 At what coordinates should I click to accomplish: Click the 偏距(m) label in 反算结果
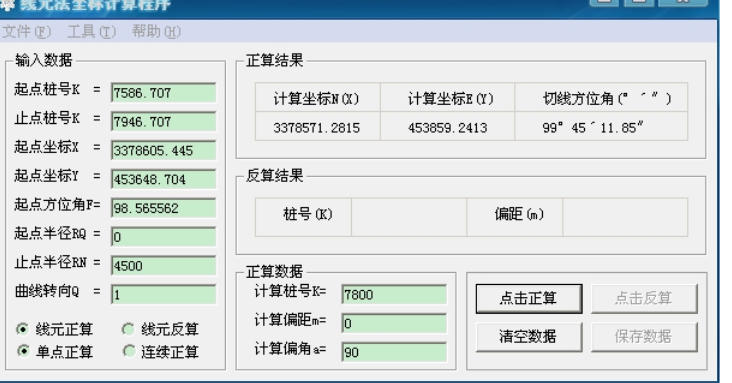519,214
